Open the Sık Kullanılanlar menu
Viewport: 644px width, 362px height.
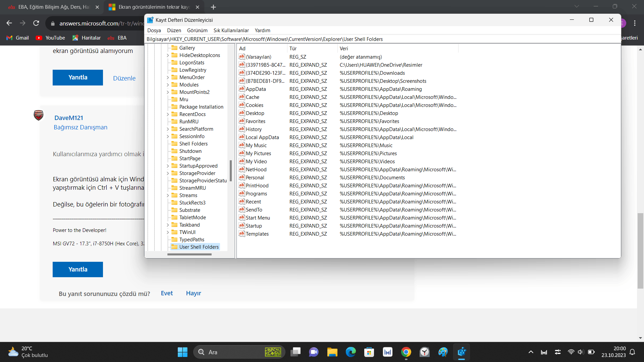231,31
